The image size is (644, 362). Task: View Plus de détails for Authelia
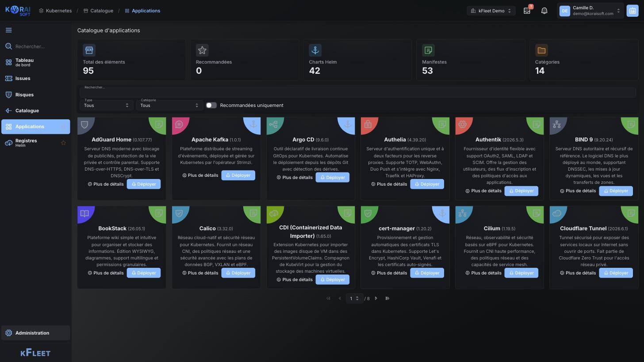[389, 184]
